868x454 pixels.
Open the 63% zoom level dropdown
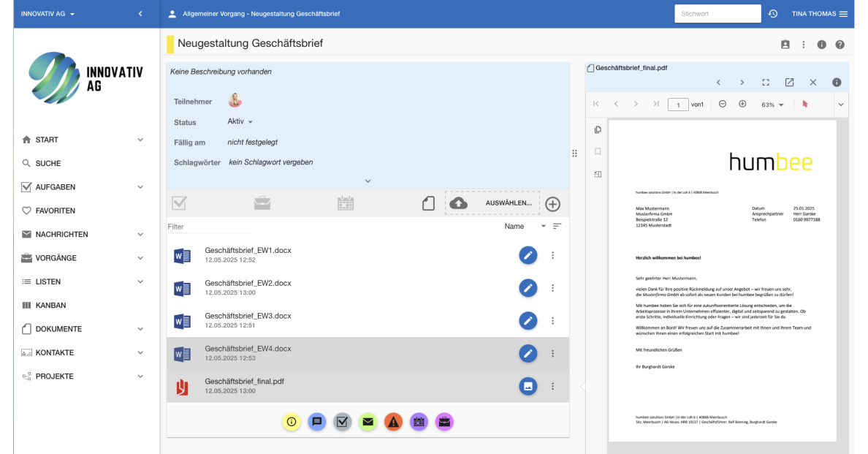tap(772, 105)
